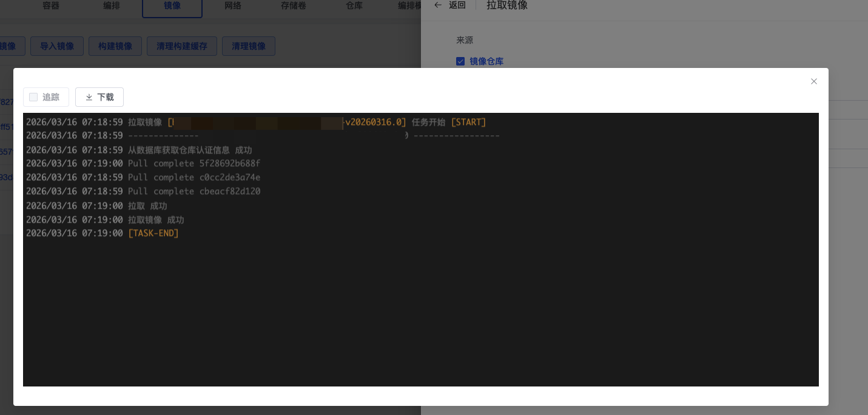Switch to the 仓库 tab
868x415 pixels.
click(354, 5)
